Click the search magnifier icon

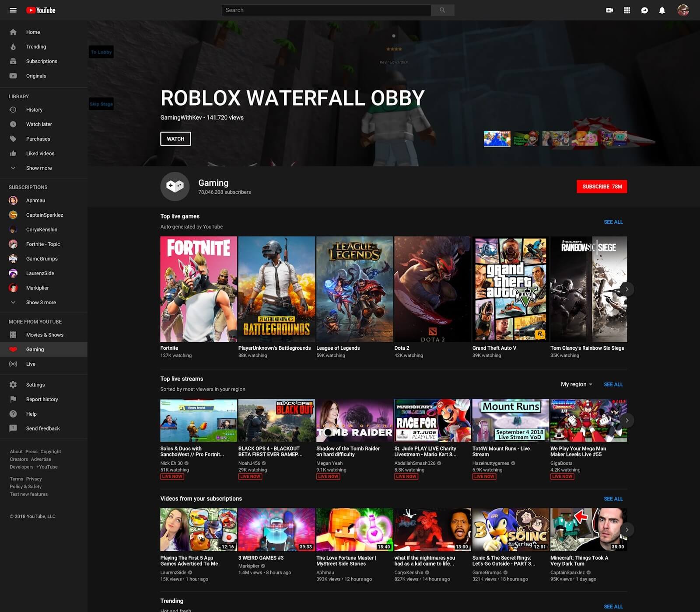coord(442,10)
